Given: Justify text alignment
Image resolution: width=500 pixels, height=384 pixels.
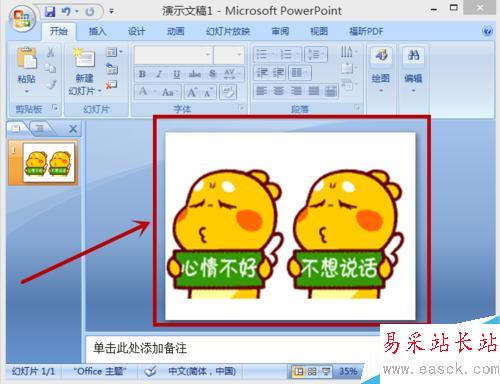Looking at the screenshot, I should coord(313,91).
